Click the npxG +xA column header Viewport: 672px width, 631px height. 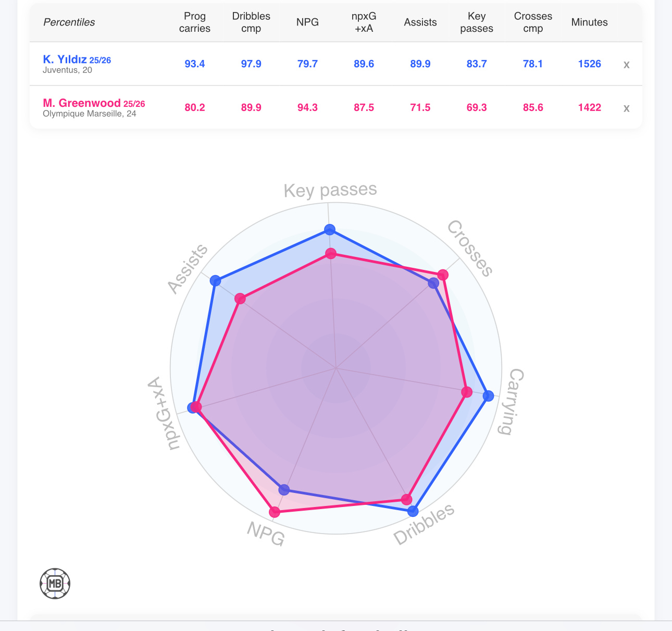click(x=364, y=22)
